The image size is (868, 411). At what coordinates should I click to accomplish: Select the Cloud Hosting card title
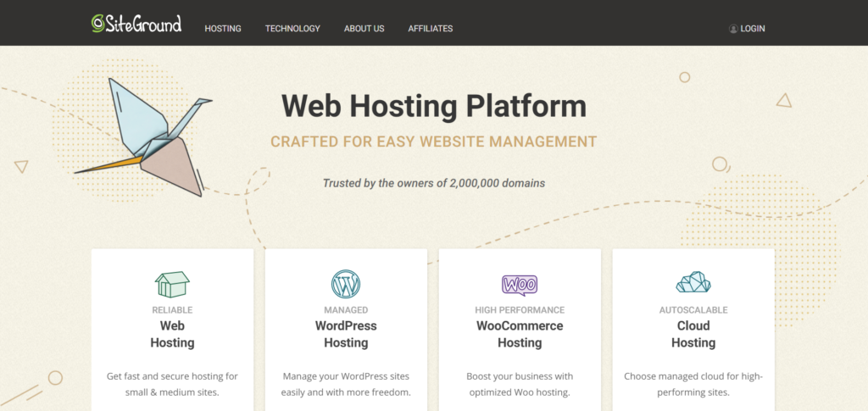point(693,334)
